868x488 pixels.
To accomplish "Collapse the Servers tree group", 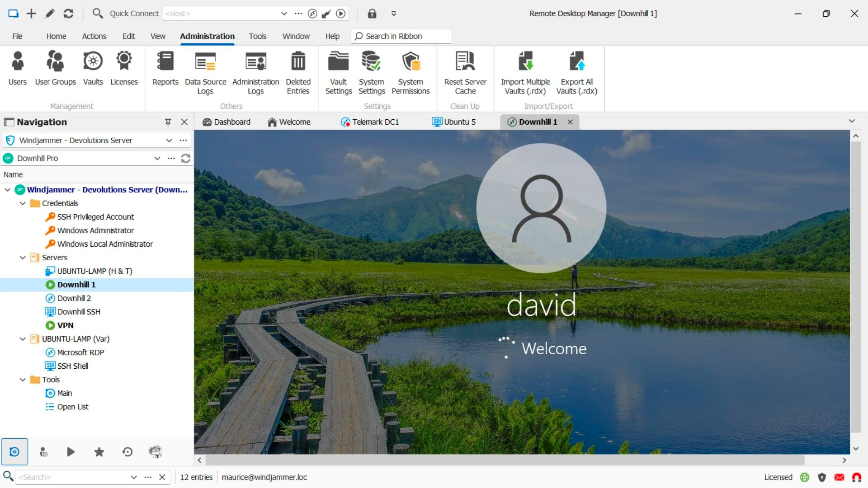I will coord(22,258).
